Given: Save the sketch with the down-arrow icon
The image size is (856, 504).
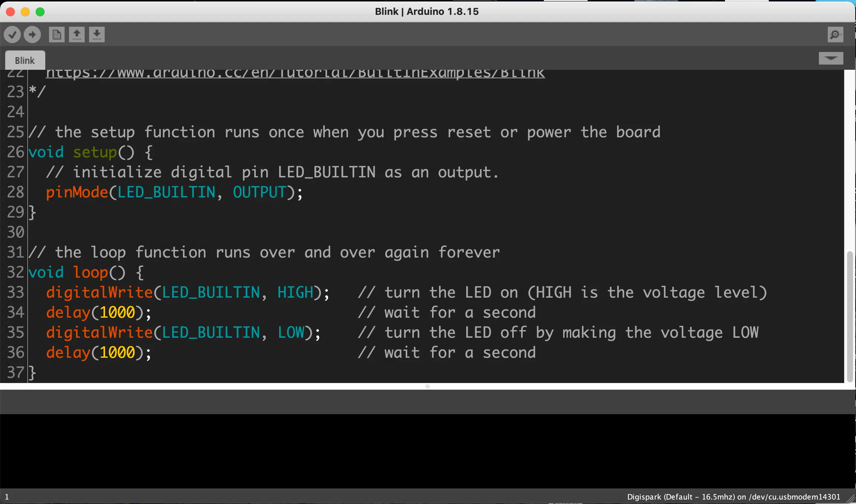Looking at the screenshot, I should pyautogui.click(x=97, y=35).
